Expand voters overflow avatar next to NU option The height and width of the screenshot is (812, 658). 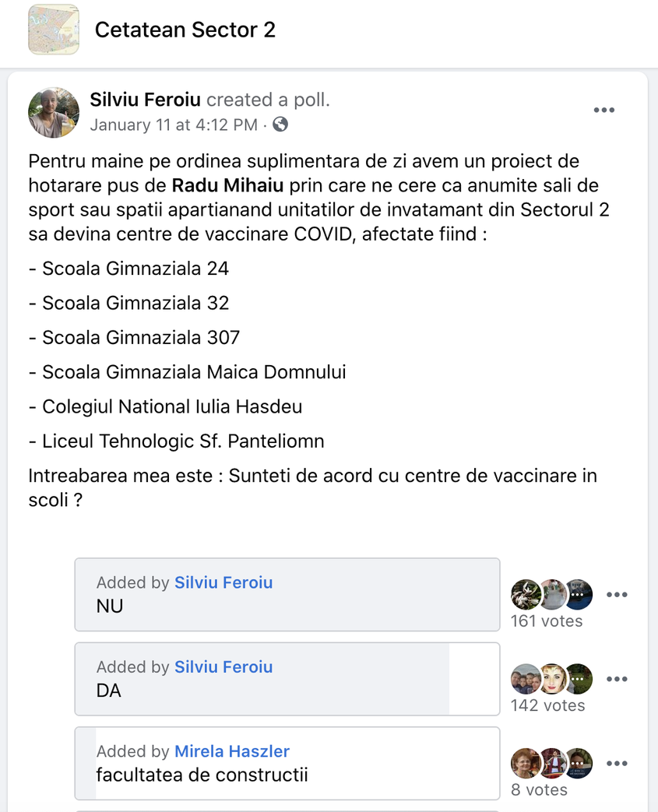tap(578, 594)
